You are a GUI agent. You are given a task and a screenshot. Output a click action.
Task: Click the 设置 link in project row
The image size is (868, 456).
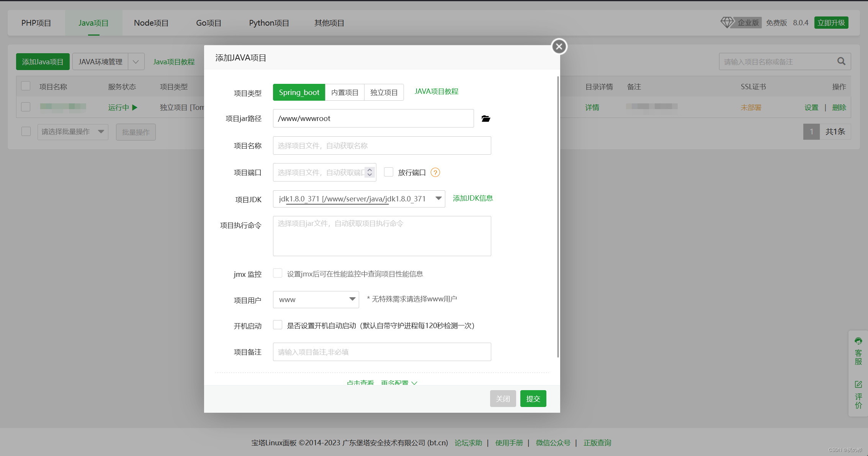point(811,108)
